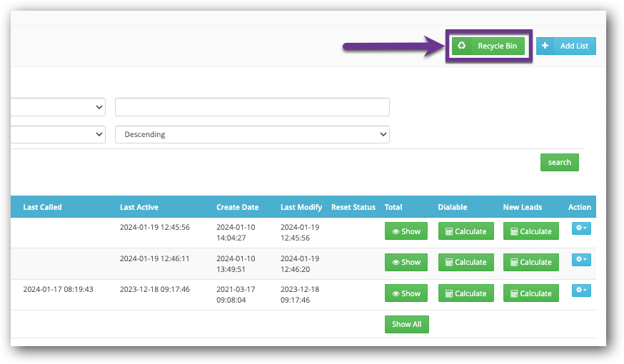The width and height of the screenshot is (624, 364).
Task: Calculate Dialable leads in second row
Action: [x=466, y=262]
